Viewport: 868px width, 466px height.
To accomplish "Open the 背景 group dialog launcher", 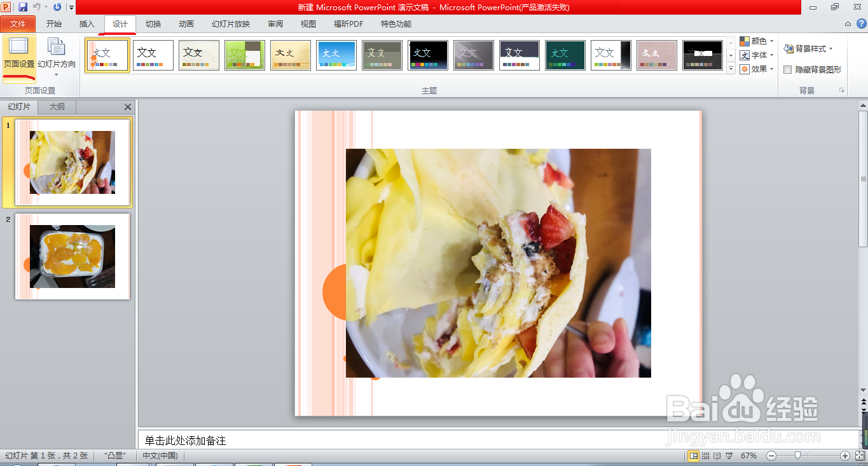I will point(842,91).
